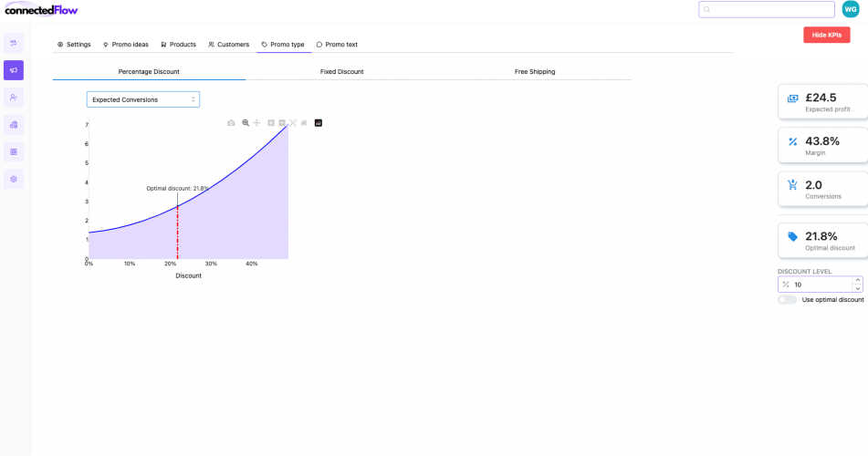Click the Optimal discount tag icon
Screen dimensions: 868x456
tap(793, 237)
